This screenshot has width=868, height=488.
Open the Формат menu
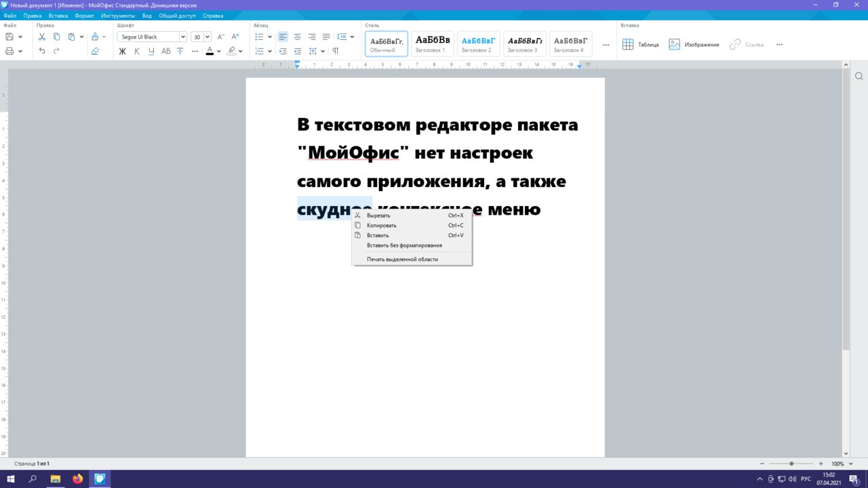pos(85,15)
